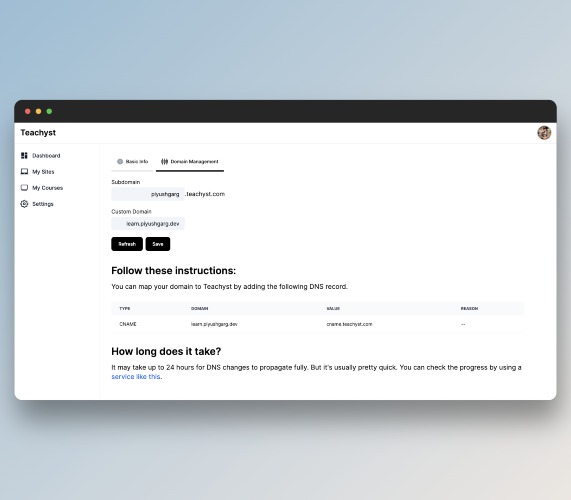This screenshot has width=571, height=500.
Task: Follow the 'service like this' link
Action: point(136,377)
